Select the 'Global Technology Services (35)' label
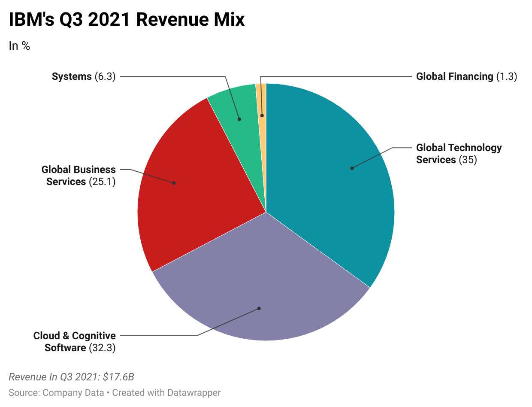The width and height of the screenshot is (532, 407). [x=459, y=154]
